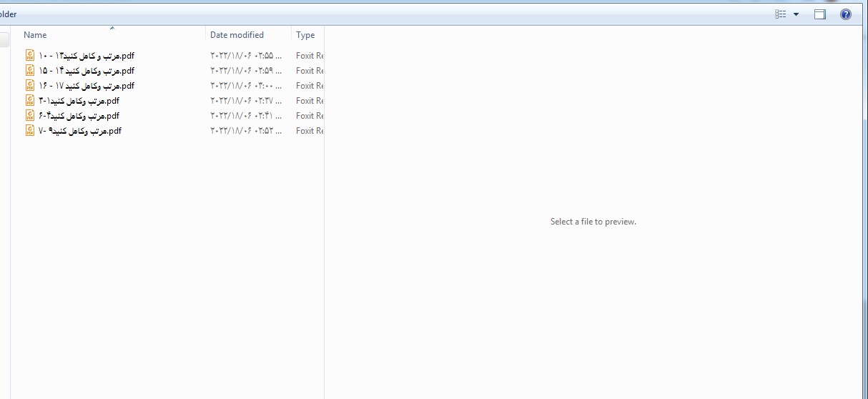
Task: Select file name مرتب و کامل کنید۱۳ - ۱۰.pdf
Action: [x=86, y=55]
